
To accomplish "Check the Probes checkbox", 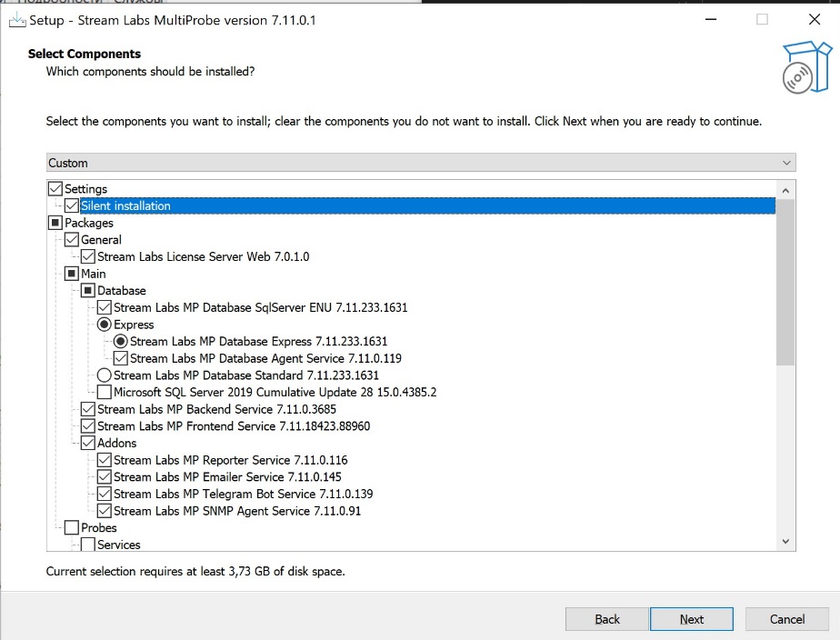I will 72,528.
